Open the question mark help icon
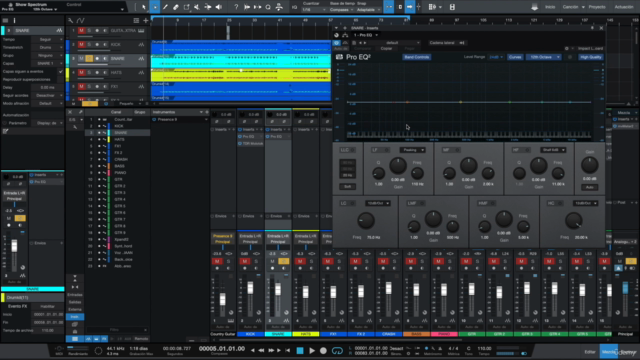 point(236,7)
